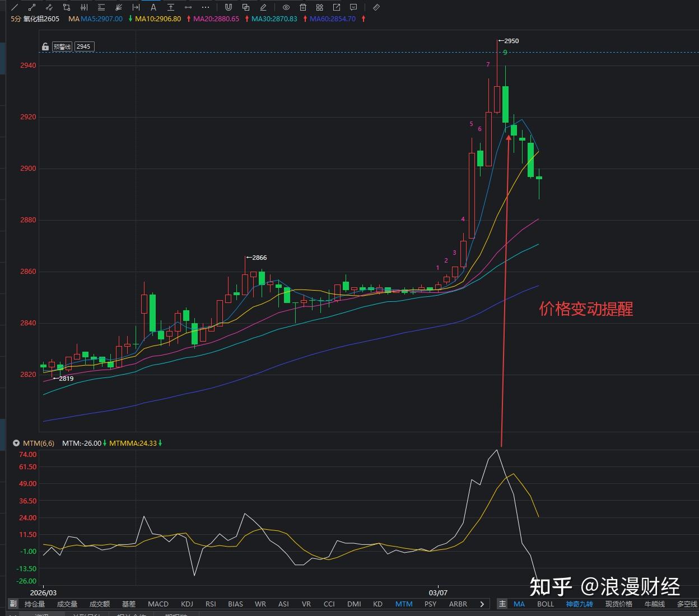This screenshot has width=699, height=616.
Task: Select the line segment tool
Action: 32,7
